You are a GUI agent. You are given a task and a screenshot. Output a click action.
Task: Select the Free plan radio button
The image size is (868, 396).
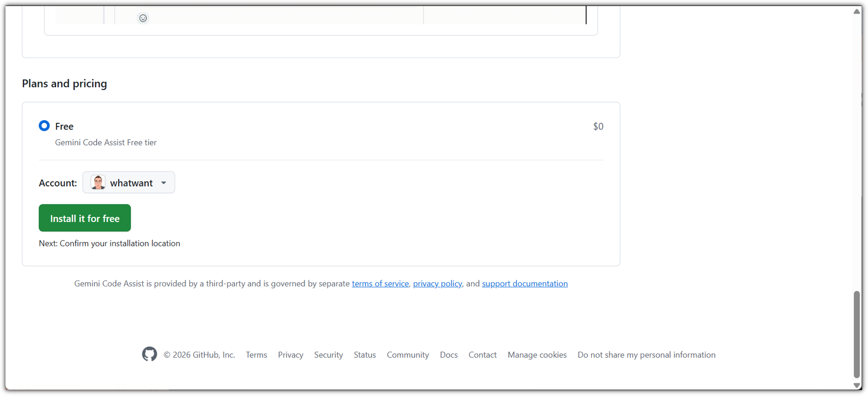click(44, 126)
